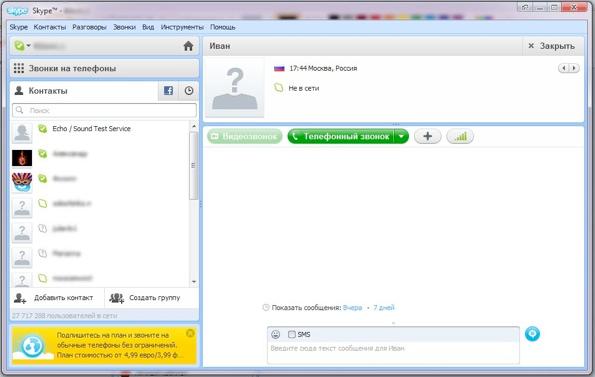Image resolution: width=595 pixels, height=377 pixels.
Task: Click the Russian flag icon next to Москва
Action: tap(279, 68)
